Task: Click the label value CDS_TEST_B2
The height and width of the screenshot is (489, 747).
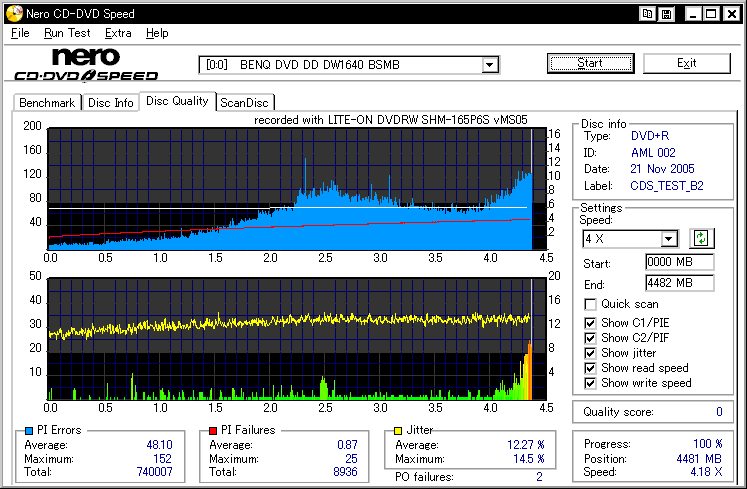Action: 667,186
